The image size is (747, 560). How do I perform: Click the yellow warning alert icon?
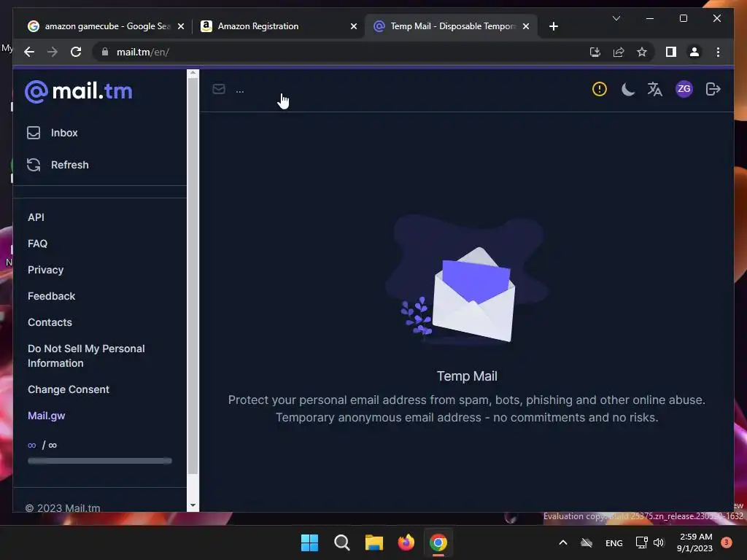tap(600, 89)
